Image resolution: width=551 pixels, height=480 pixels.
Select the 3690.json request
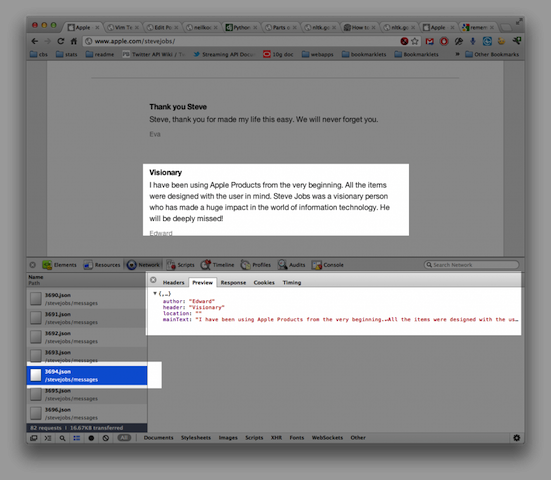point(87,299)
